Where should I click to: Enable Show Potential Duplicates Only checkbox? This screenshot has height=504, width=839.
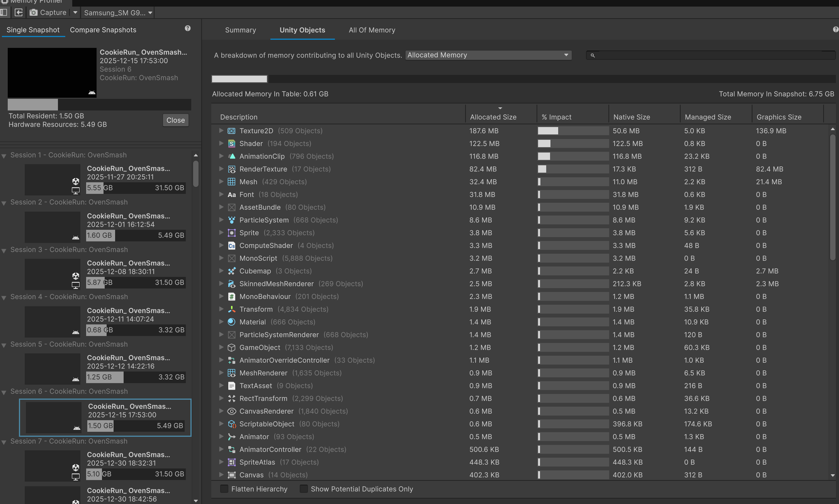click(x=304, y=489)
